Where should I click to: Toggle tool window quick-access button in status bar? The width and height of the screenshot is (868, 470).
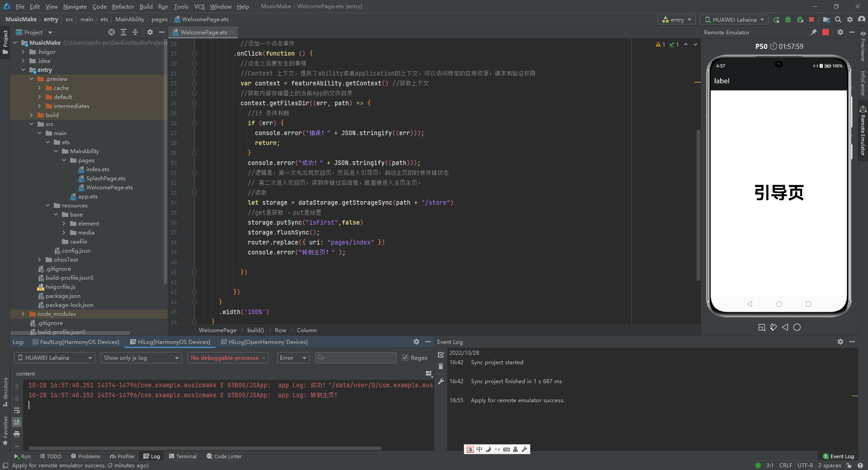[x=5, y=465]
